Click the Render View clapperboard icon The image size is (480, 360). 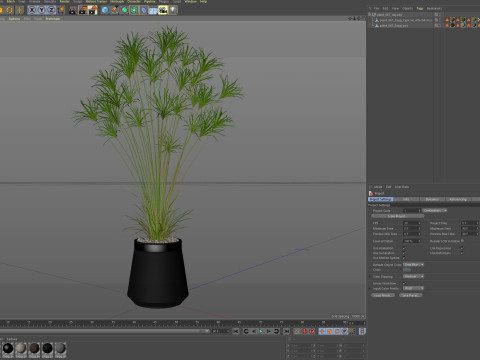pos(72,10)
